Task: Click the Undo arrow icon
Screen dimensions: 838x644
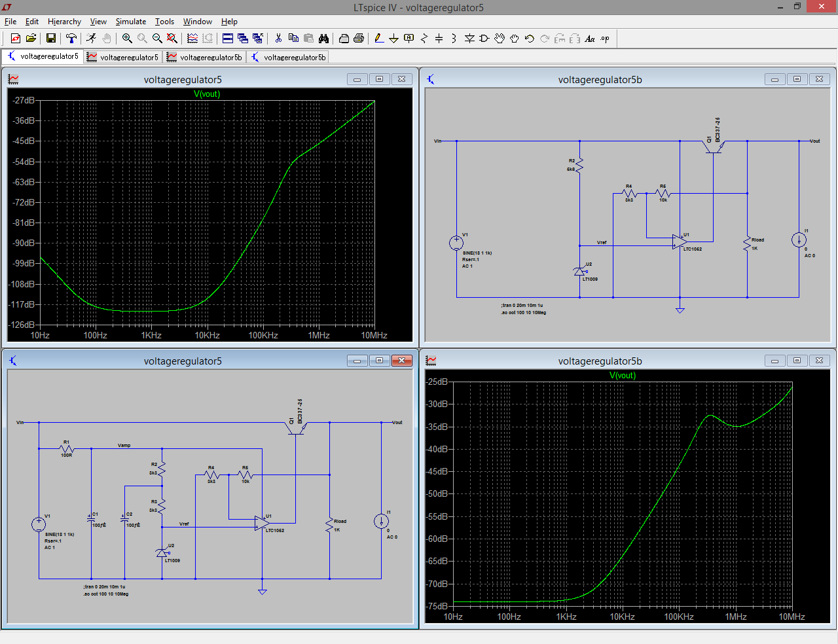Action: click(x=530, y=39)
